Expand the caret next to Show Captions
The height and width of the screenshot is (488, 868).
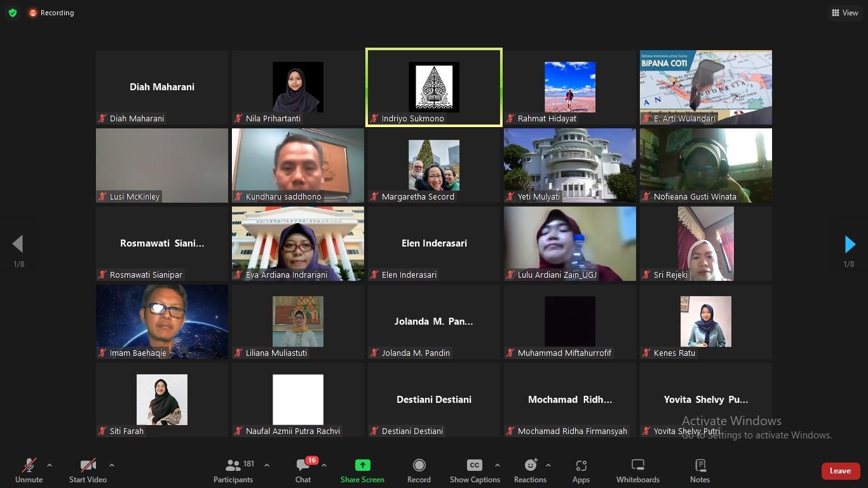tap(497, 465)
